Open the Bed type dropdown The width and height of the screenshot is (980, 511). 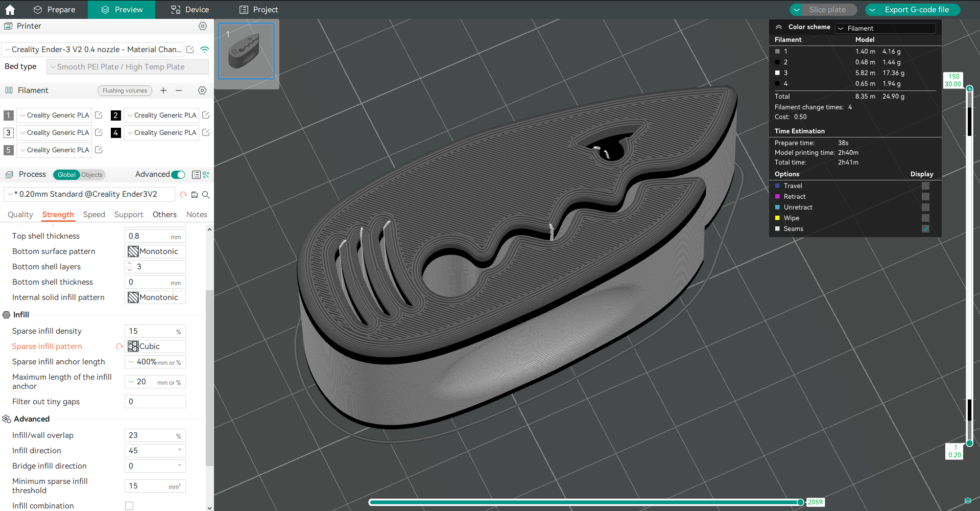pyautogui.click(x=127, y=66)
